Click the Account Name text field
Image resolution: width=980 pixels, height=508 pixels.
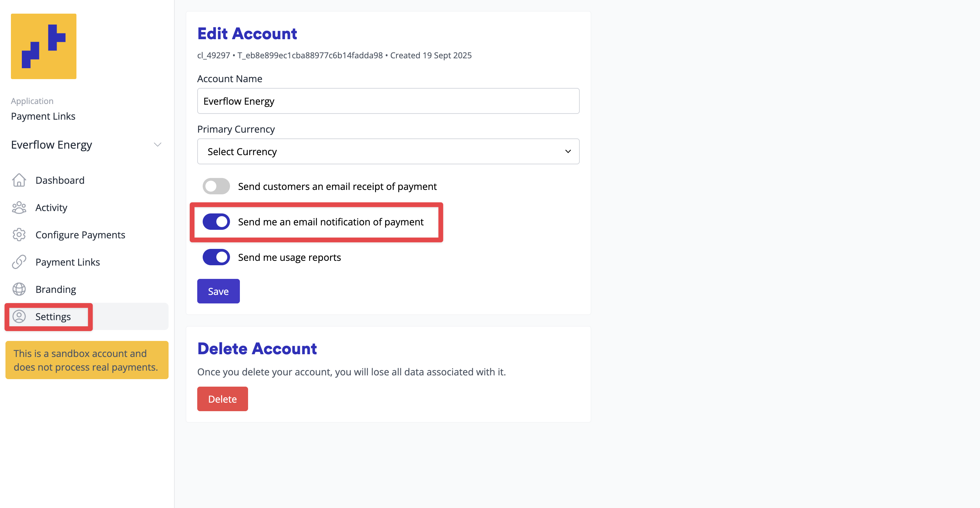[x=388, y=101]
